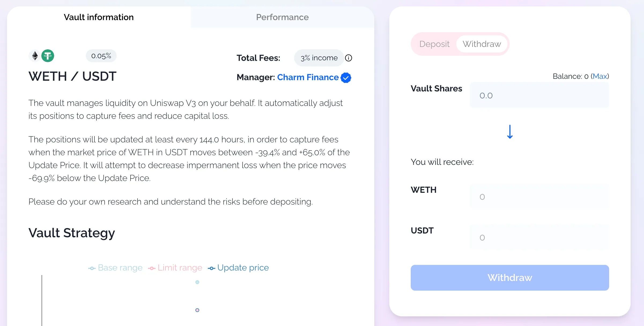Switch toggle to Deposit mode
The height and width of the screenshot is (326, 644).
[434, 44]
